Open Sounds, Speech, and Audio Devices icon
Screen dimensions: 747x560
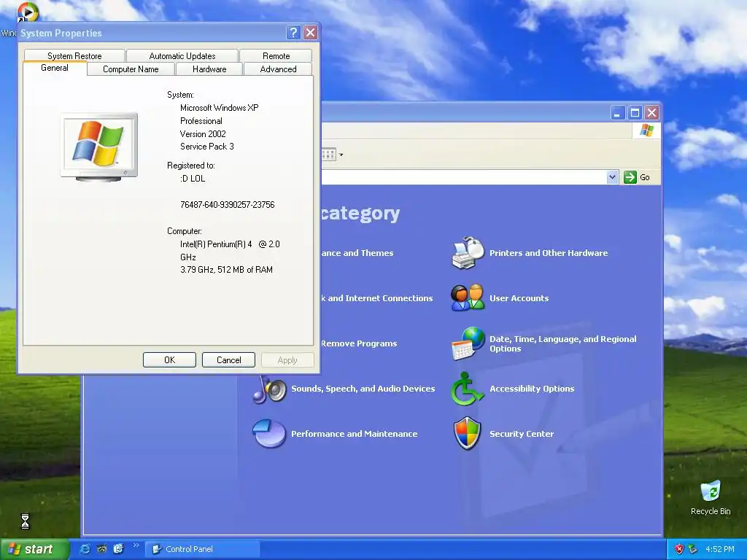(x=270, y=389)
